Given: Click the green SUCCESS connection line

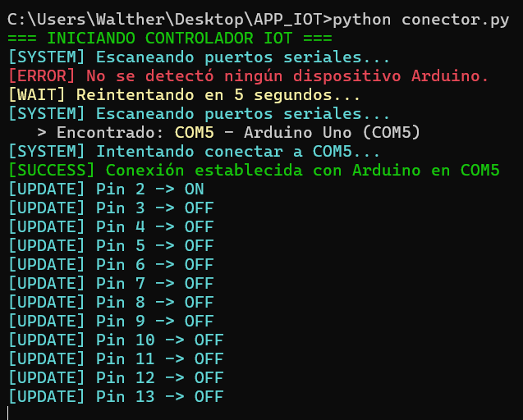Looking at the screenshot, I should [x=254, y=171].
